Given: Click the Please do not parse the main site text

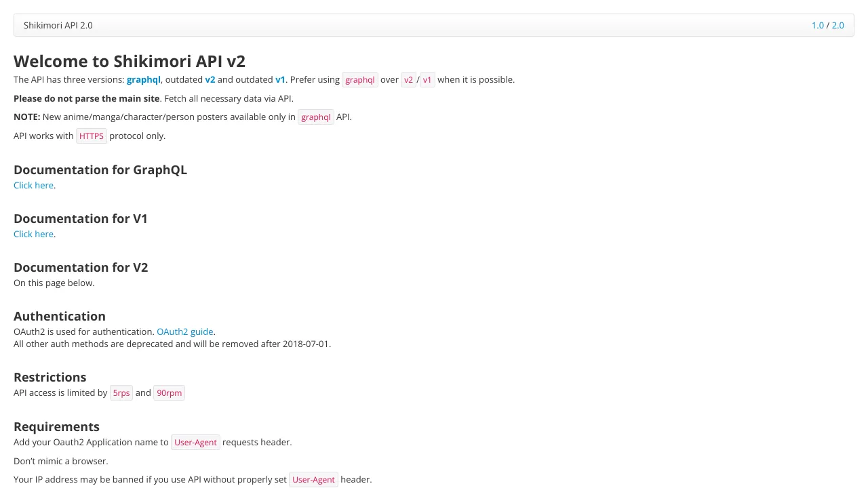Looking at the screenshot, I should pyautogui.click(x=87, y=98).
